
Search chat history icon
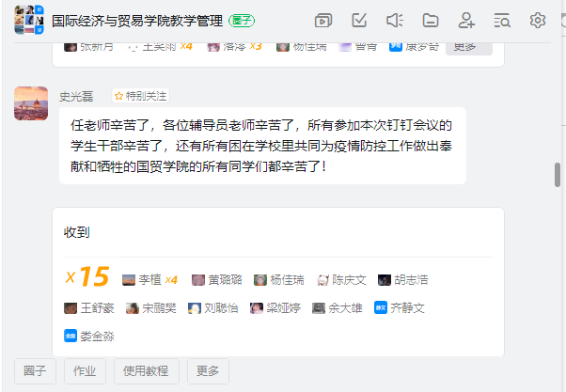coord(502,21)
